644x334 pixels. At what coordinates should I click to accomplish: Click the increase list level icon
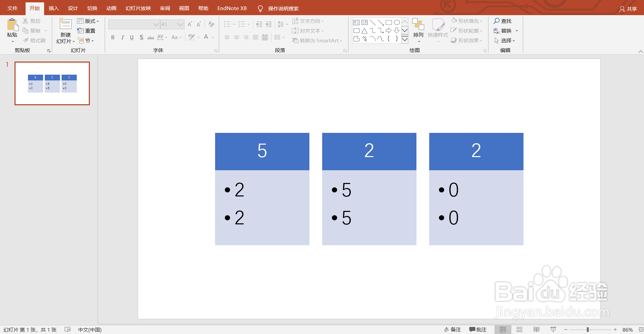269,24
